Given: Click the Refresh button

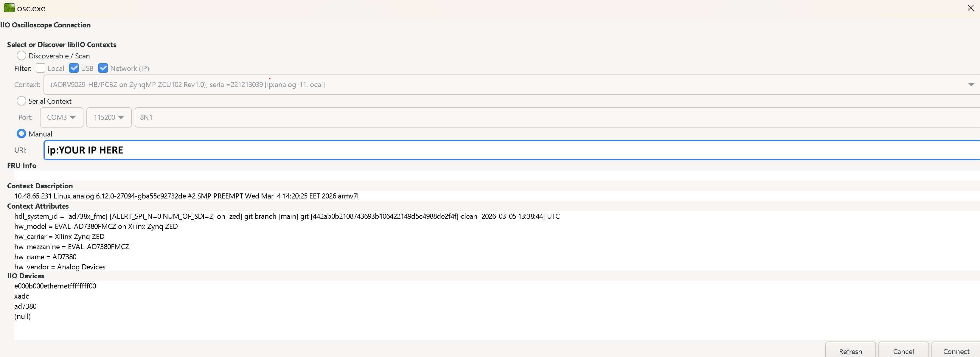Looking at the screenshot, I should 850,351.
